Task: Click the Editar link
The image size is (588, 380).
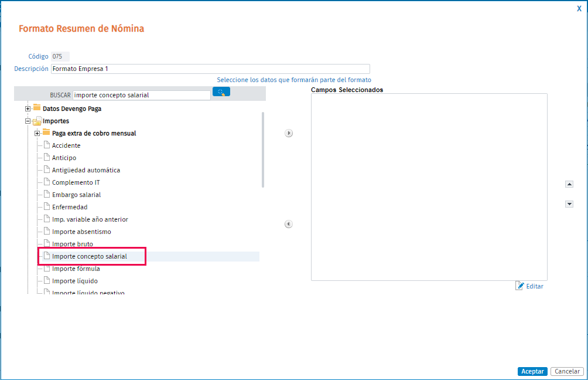Action: (x=535, y=286)
